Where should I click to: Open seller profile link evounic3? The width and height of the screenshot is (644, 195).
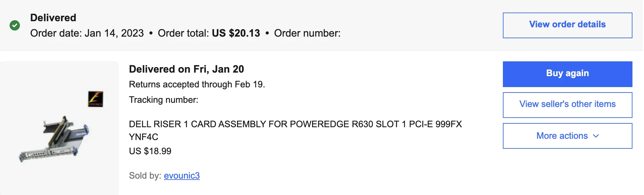click(x=182, y=176)
